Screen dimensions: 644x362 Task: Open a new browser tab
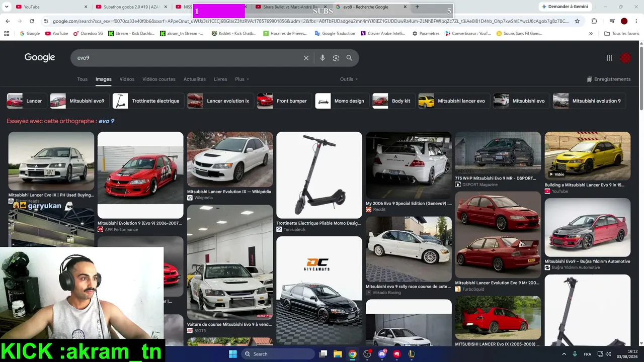[417, 7]
